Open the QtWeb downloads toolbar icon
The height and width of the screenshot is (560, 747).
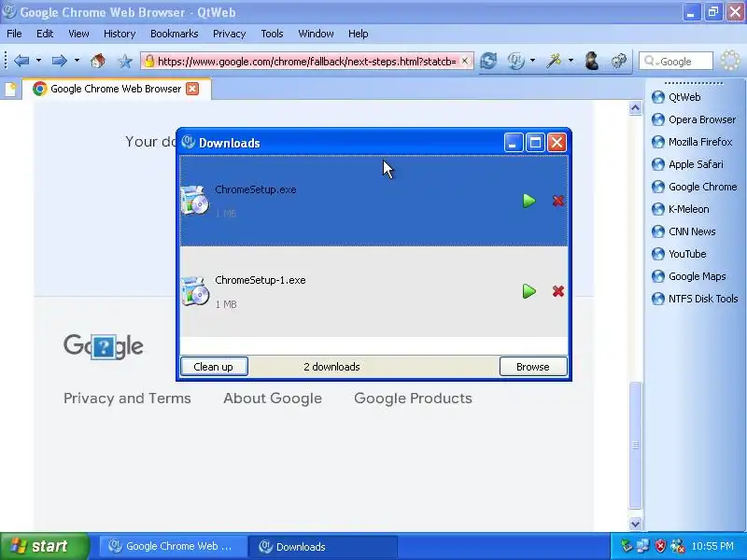point(516,61)
